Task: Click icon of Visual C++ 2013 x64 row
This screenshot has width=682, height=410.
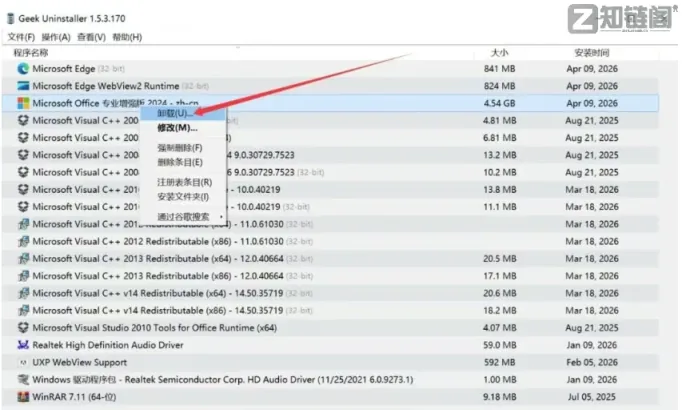Action: tap(23, 259)
